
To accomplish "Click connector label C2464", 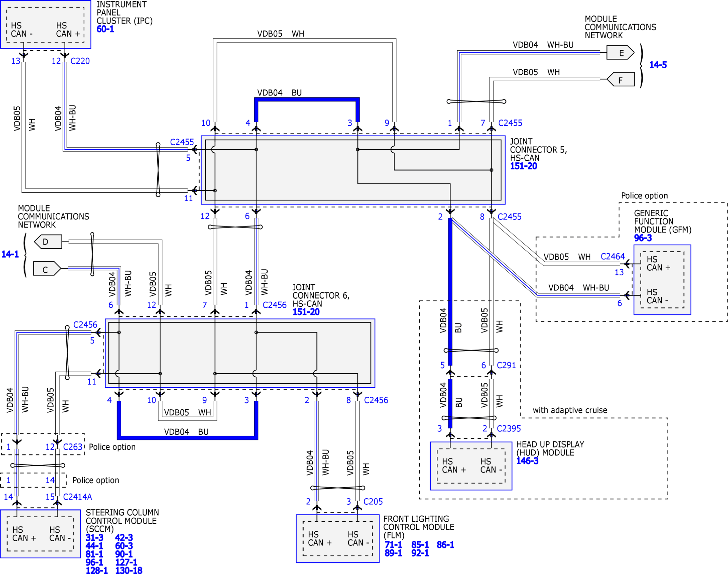I will tap(612, 257).
